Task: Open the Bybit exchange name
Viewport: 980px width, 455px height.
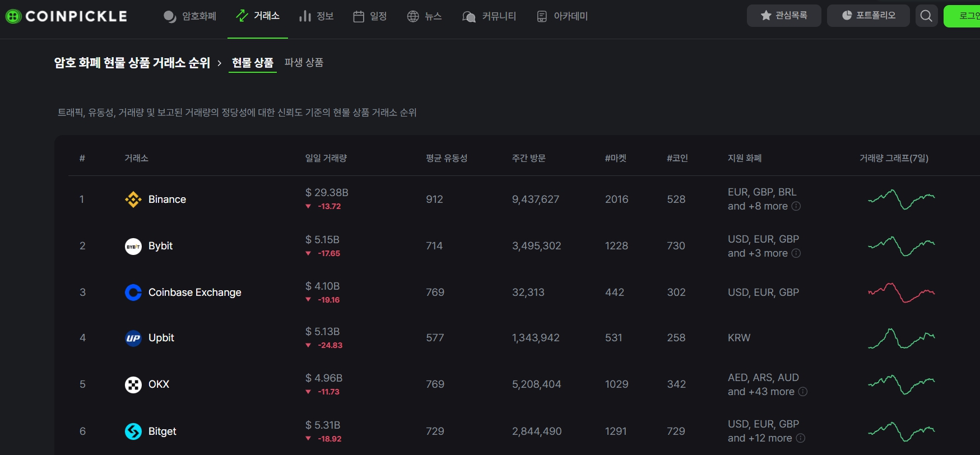Action: pos(160,246)
